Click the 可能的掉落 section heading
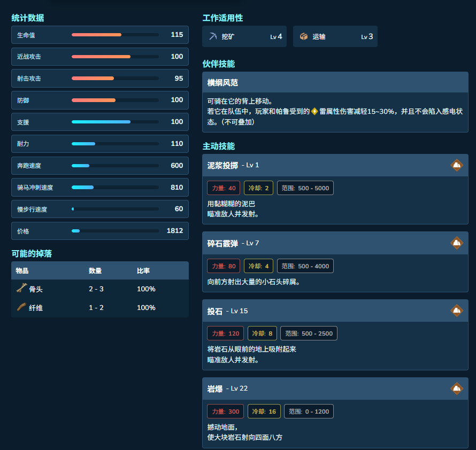The image size is (476, 450). 32,253
